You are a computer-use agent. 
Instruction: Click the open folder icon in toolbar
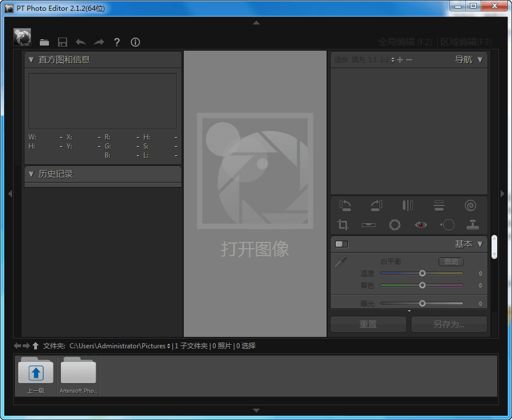(44, 42)
